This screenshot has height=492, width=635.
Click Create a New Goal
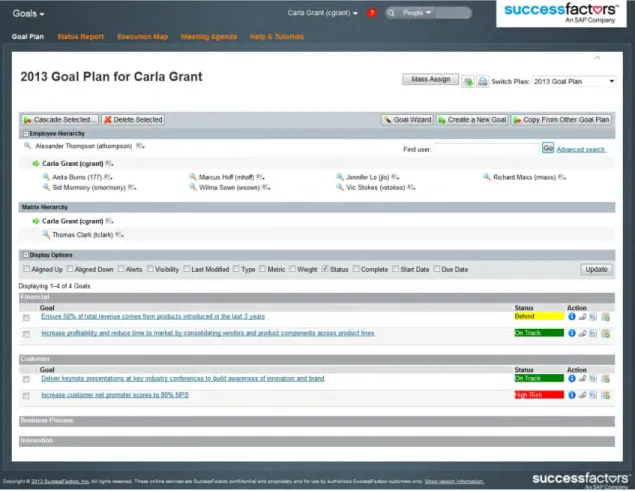tap(472, 120)
